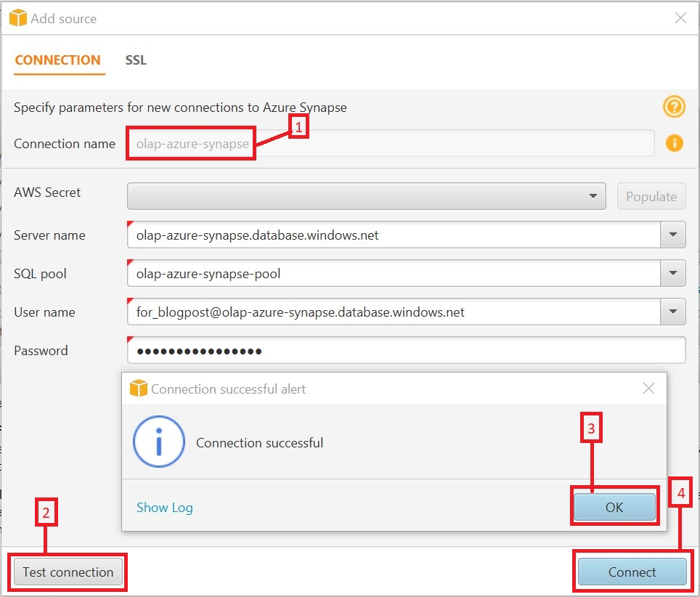Click the 'Server name' label
Screen dimensions: 700x597
[x=49, y=235]
